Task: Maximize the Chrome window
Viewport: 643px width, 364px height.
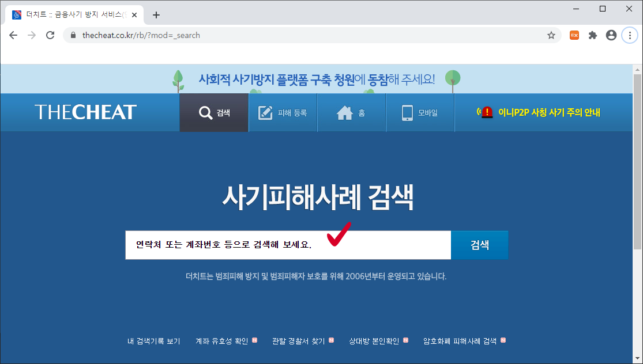Action: point(603,9)
